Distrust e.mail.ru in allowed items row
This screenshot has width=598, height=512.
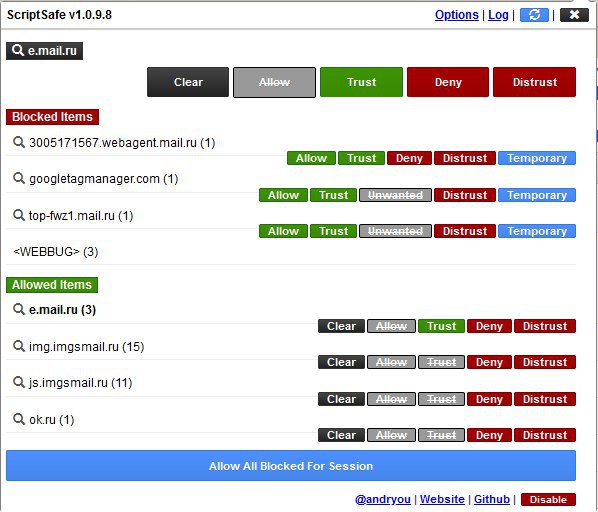click(545, 326)
